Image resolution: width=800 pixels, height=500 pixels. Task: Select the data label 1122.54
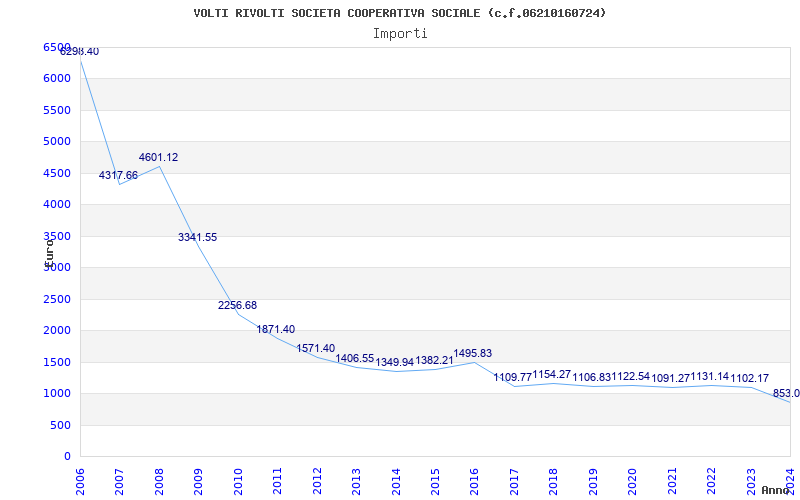point(631,377)
